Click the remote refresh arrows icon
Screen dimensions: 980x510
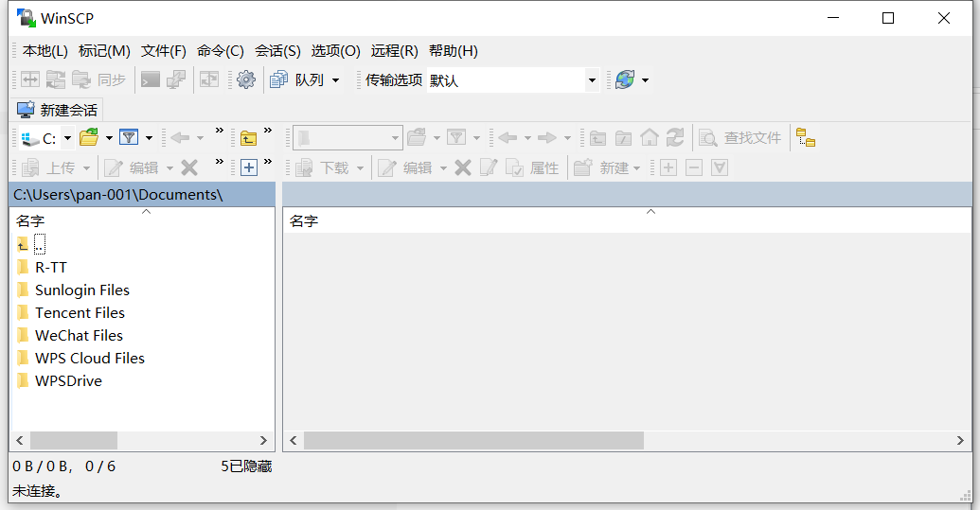click(675, 137)
